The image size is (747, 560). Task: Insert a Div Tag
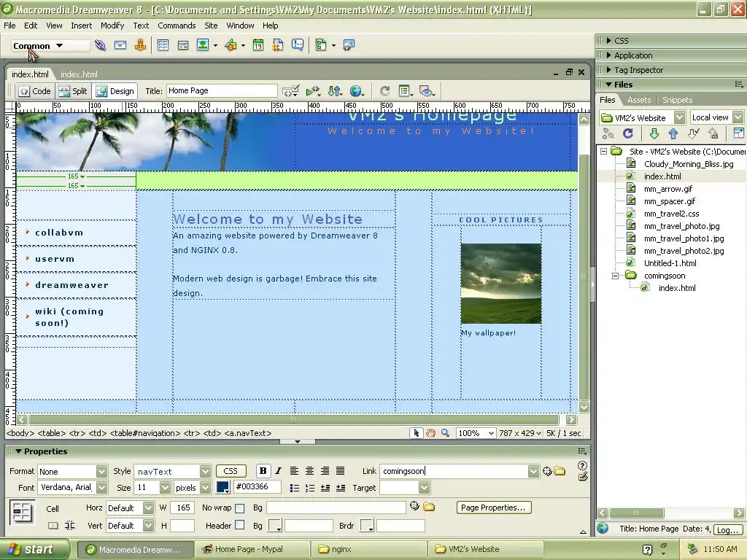(183, 45)
